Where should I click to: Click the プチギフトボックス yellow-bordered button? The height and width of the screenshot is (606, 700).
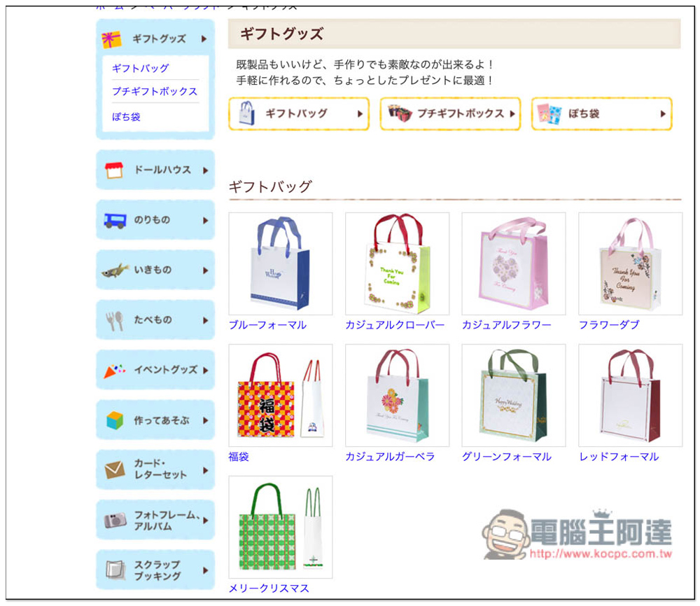[x=450, y=114]
